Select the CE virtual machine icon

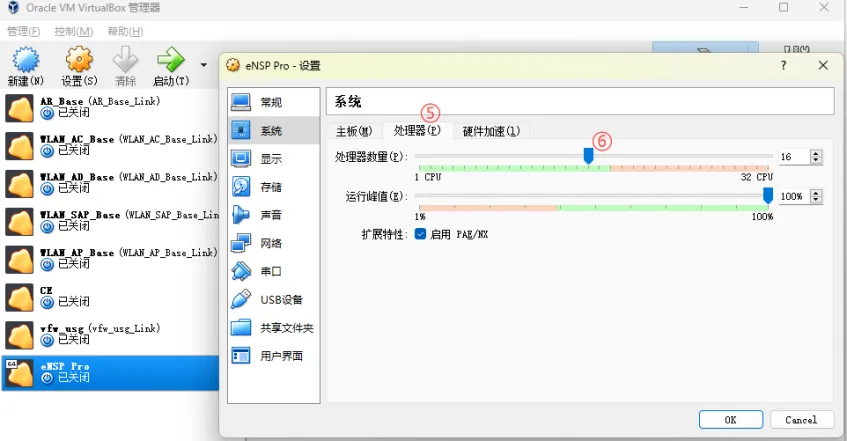click(x=19, y=297)
